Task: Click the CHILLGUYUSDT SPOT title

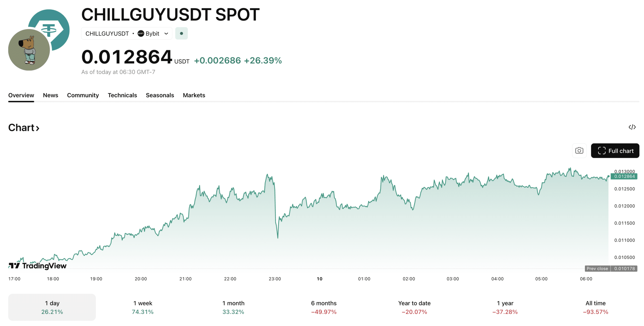Action: tap(170, 14)
